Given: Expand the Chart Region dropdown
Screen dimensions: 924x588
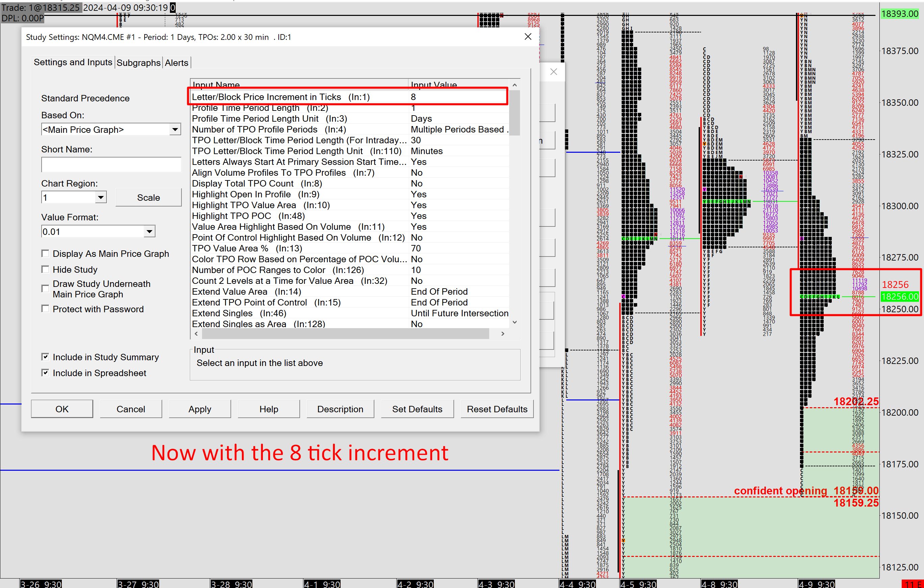Looking at the screenshot, I should [x=101, y=197].
